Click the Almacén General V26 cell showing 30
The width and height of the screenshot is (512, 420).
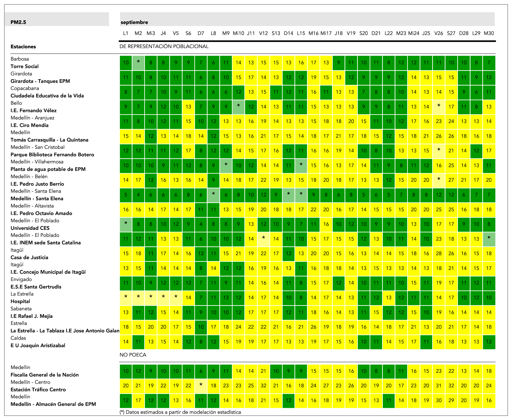(439, 400)
